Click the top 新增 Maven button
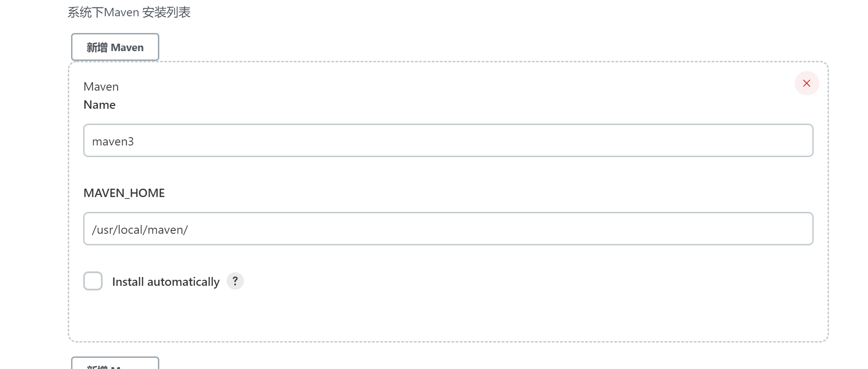 click(115, 47)
